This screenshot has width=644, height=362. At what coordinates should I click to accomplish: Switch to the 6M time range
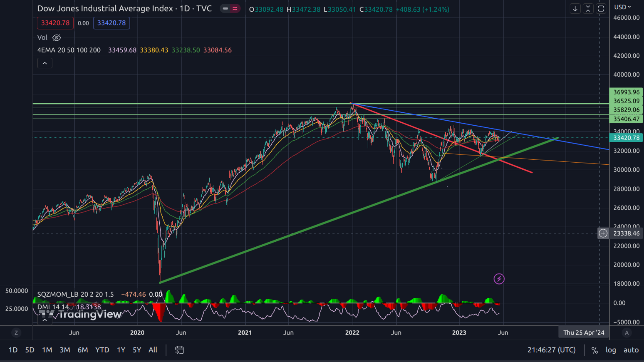pyautogui.click(x=83, y=350)
